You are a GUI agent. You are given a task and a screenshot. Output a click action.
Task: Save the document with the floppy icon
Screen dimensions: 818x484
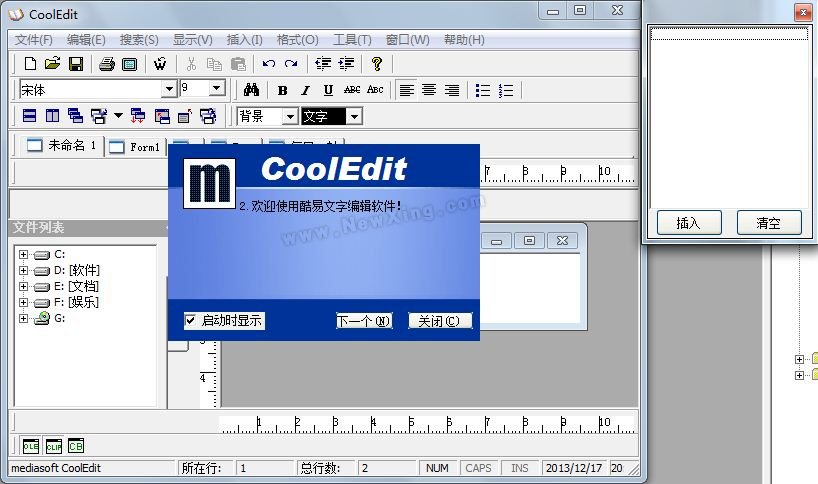coord(76,64)
